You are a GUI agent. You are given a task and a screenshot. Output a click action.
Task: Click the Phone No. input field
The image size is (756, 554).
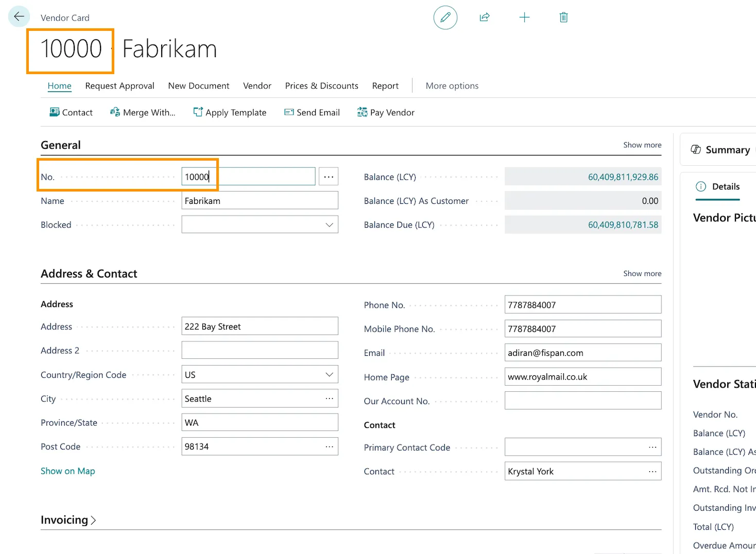pyautogui.click(x=583, y=305)
